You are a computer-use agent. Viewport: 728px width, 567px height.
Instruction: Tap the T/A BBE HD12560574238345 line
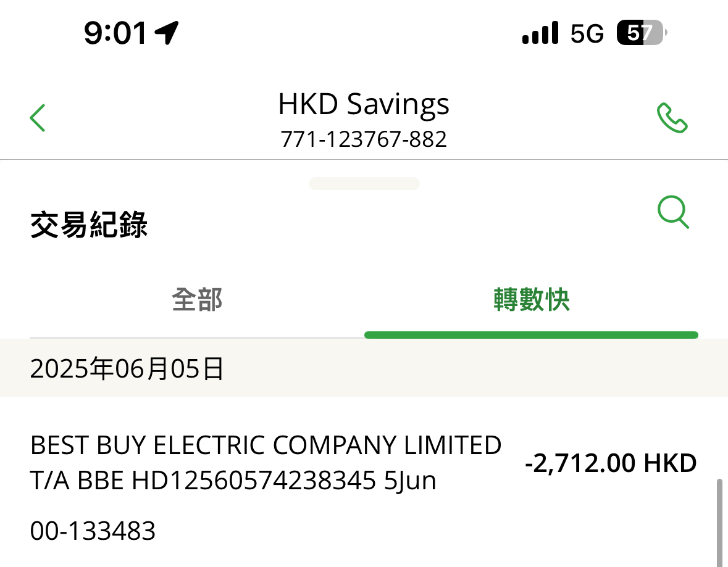click(233, 481)
